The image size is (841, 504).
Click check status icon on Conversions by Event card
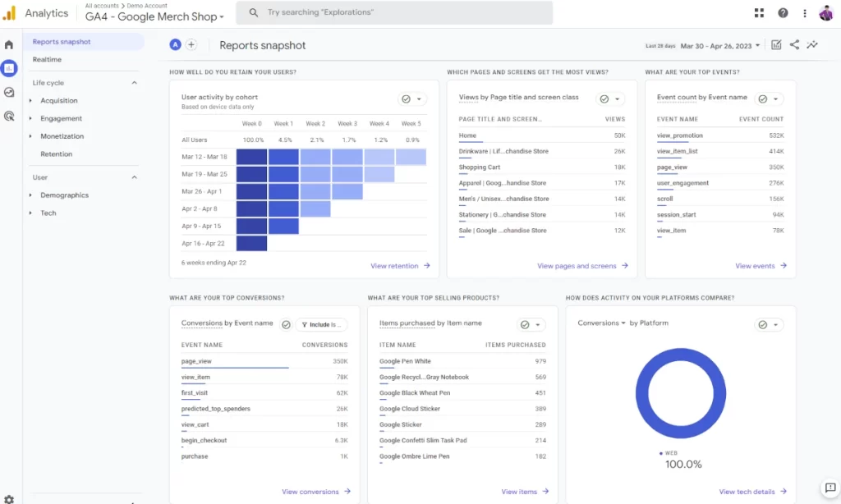tap(286, 325)
